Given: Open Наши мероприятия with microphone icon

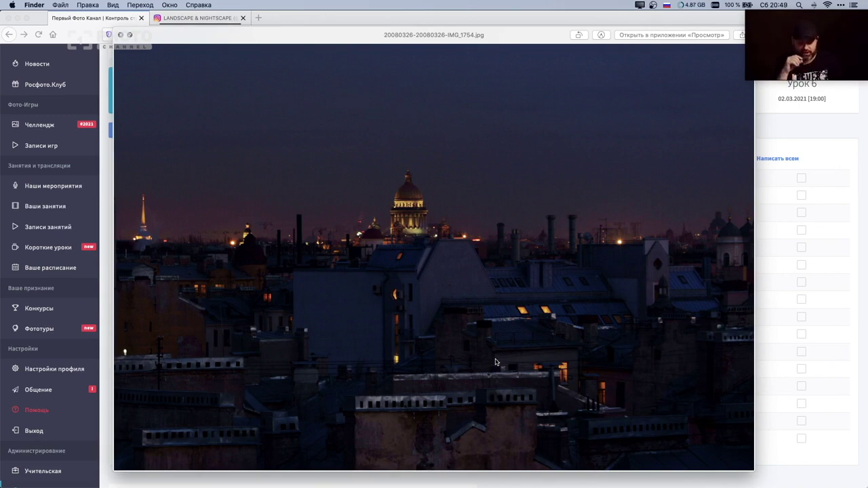Looking at the screenshot, I should pos(53,186).
